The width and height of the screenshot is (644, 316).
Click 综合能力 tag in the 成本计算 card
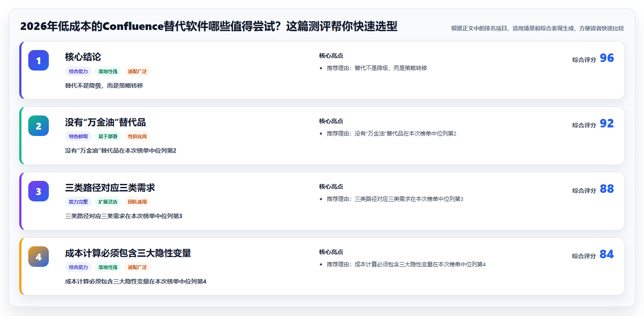78,267
